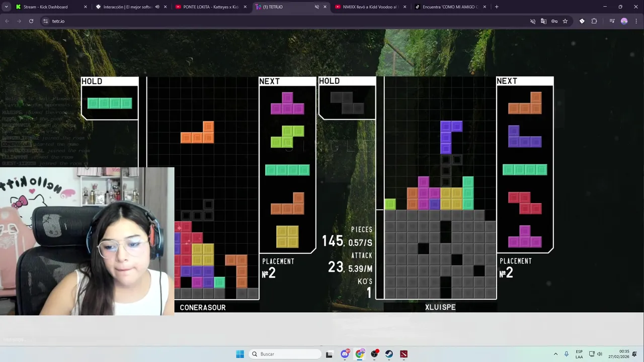Open the volume tray icon
This screenshot has height=362, width=644.
click(600, 354)
